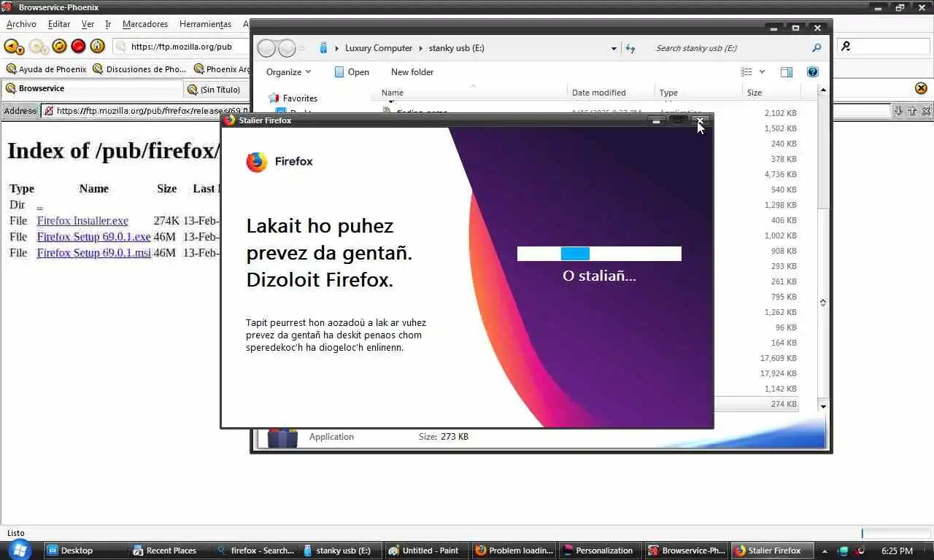Image resolution: width=934 pixels, height=560 pixels.
Task: Open Ayuda de Phoenix bookmark
Action: coord(46,69)
